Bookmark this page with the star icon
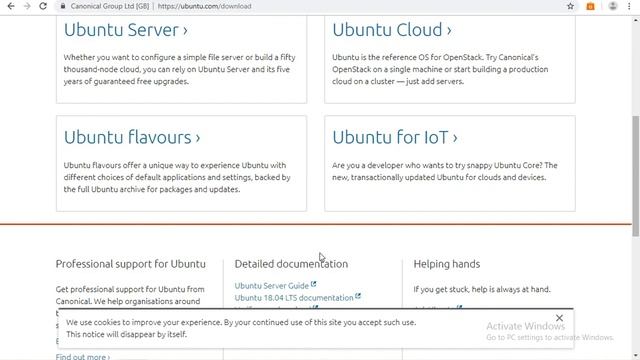This screenshot has height=360, width=640. tap(570, 6)
